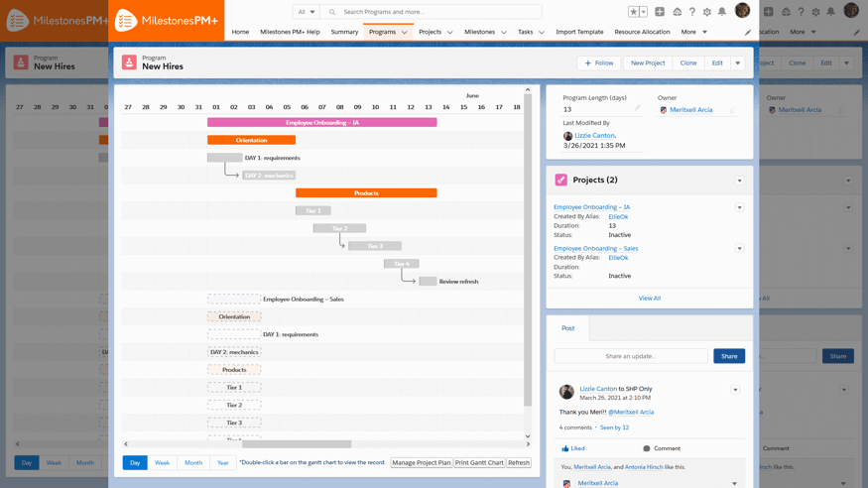Image resolution: width=868 pixels, height=488 pixels.
Task: Click the Follow button
Action: coord(599,63)
